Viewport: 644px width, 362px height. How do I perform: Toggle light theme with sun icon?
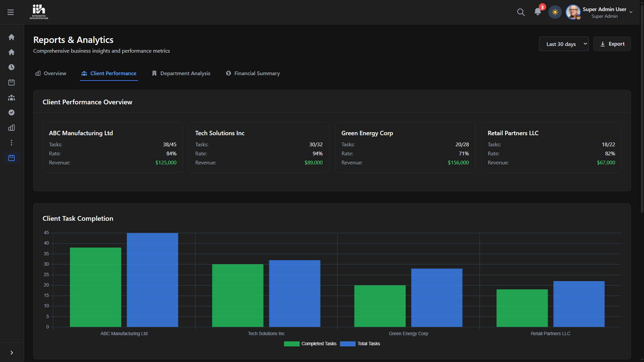pyautogui.click(x=555, y=12)
